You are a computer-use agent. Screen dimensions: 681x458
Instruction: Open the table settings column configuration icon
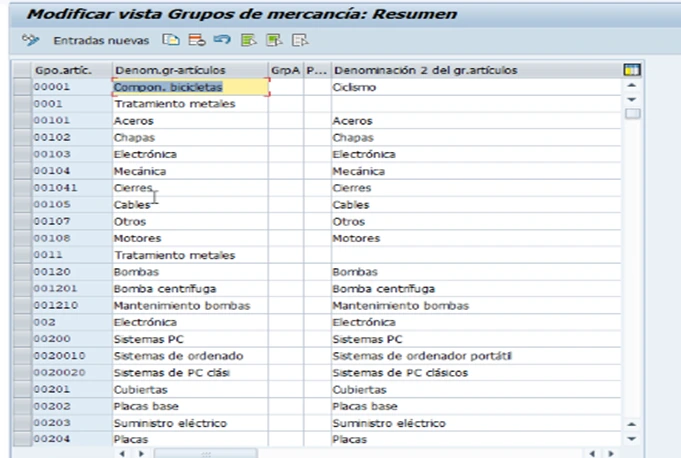632,70
